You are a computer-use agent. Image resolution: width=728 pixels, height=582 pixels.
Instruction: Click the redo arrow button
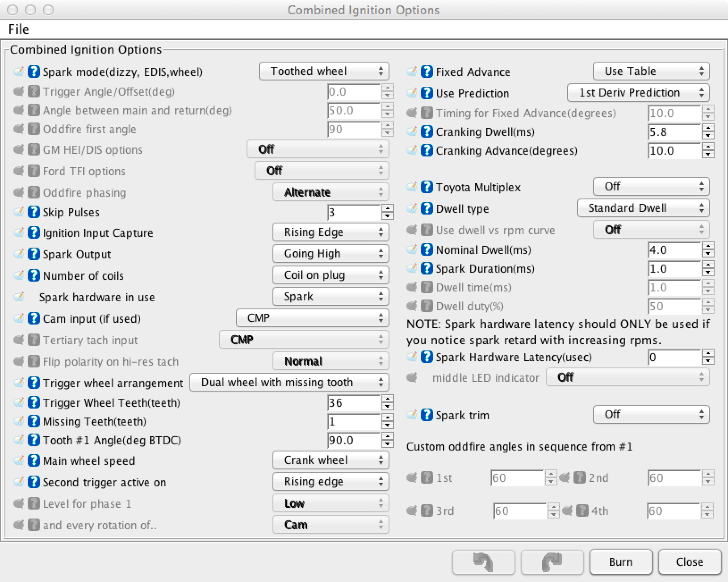(552, 562)
